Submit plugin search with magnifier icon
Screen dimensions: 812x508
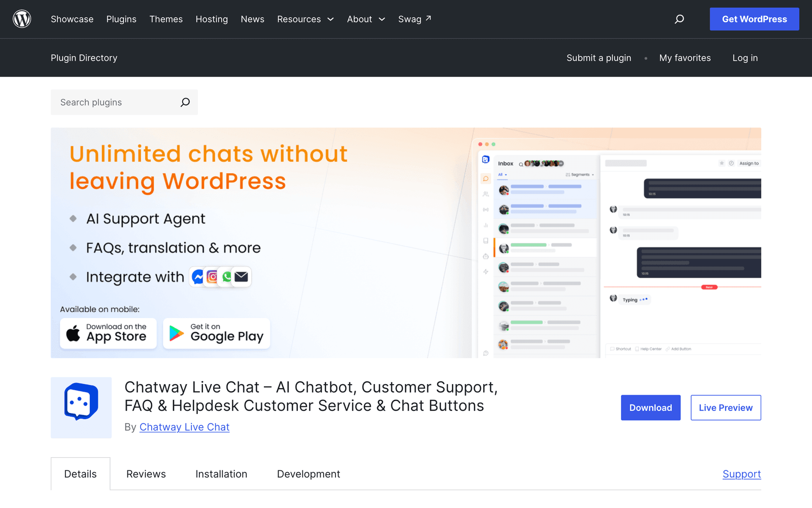[x=185, y=102]
